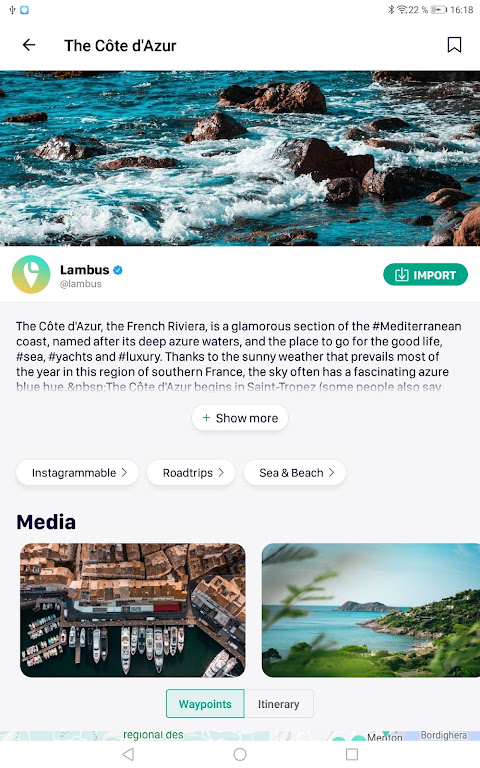Switch to the Waypoints tab
480x768 pixels.
coord(205,704)
